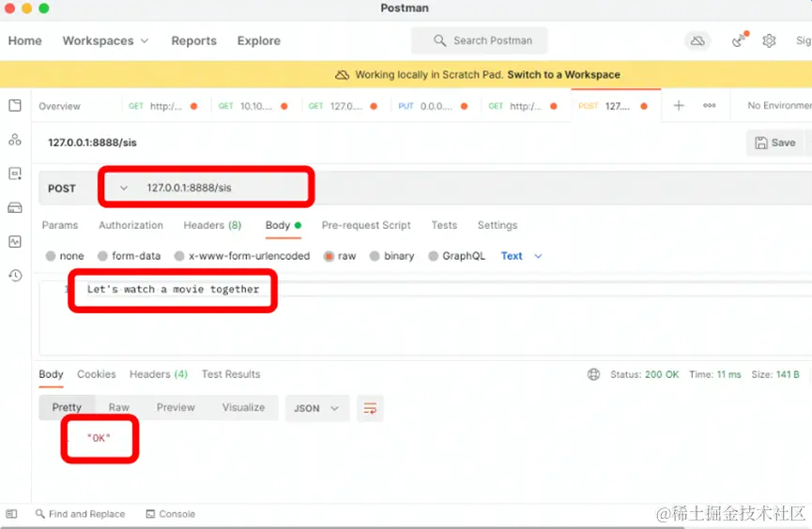Click the request title 127.0.0.1:8888/sis
The width and height of the screenshot is (812, 529).
pyautogui.click(x=92, y=143)
